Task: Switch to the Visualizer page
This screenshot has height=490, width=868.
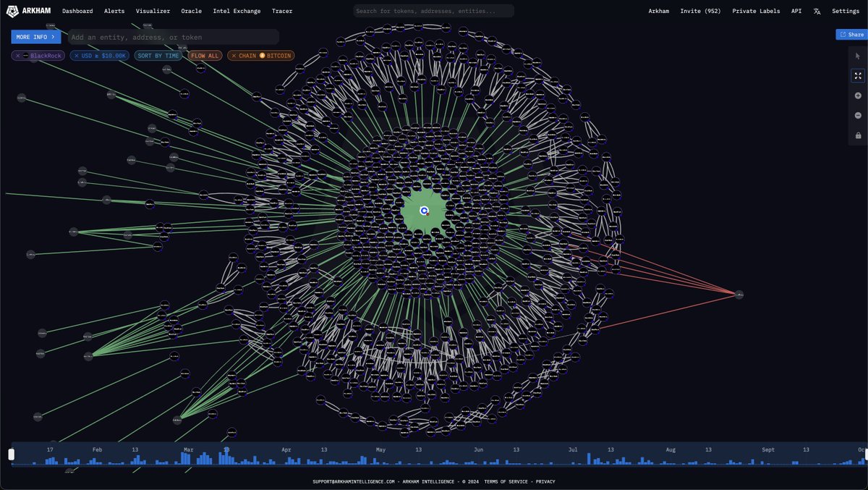Action: 153,11
